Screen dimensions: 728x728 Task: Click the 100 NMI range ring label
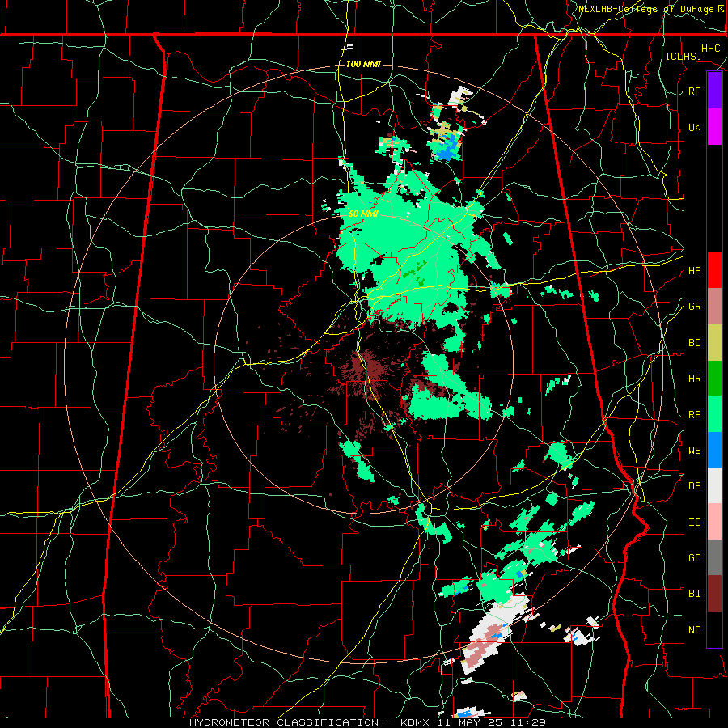tap(363, 64)
